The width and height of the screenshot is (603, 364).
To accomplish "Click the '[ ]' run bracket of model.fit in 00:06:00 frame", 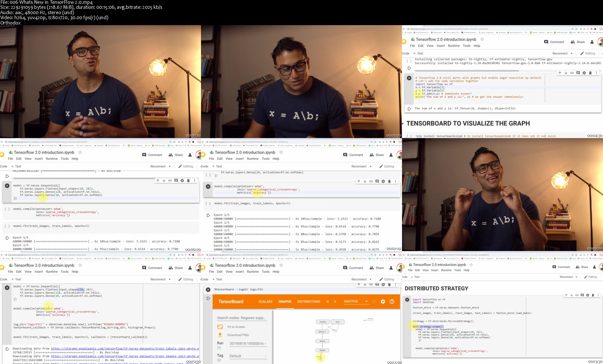I will [x=7, y=226].
